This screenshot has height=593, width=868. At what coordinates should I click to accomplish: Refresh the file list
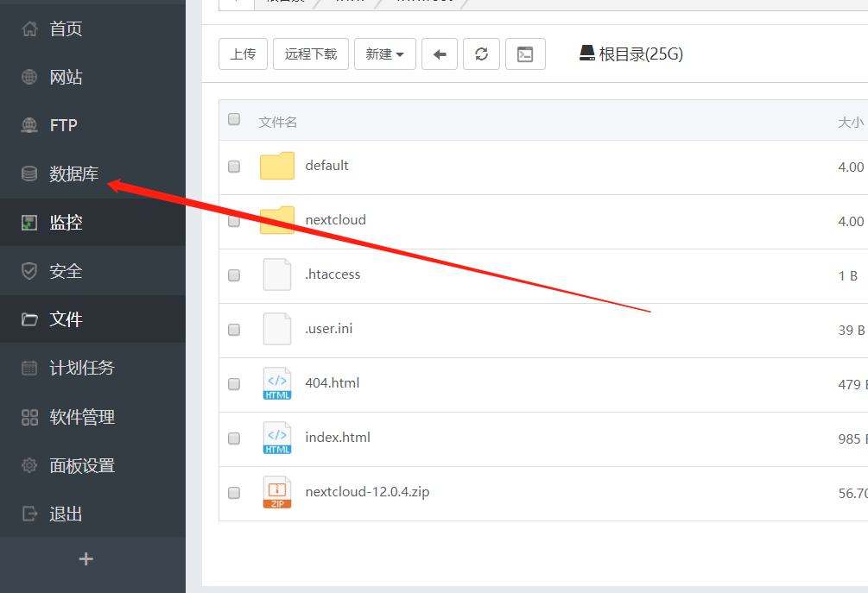(x=481, y=54)
